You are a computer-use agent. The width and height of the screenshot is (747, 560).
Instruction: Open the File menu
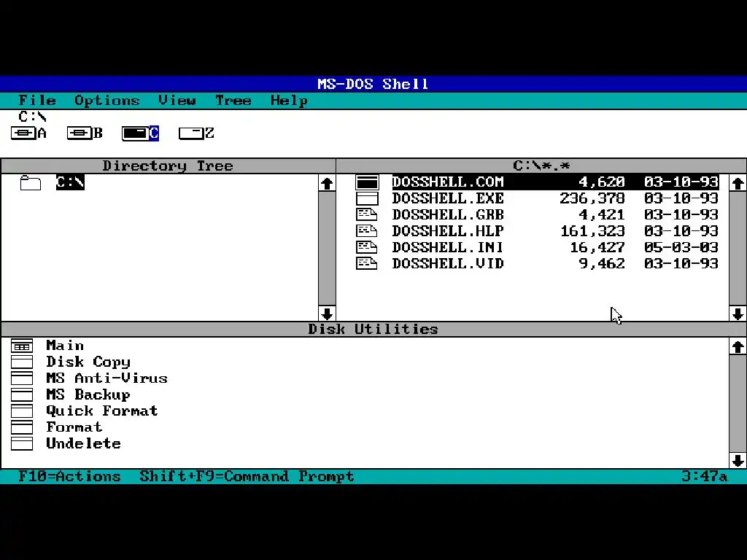37,101
